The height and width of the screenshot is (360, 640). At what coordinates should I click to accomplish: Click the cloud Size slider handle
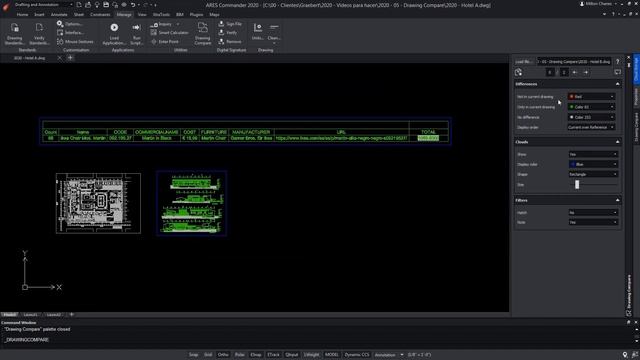click(x=577, y=184)
